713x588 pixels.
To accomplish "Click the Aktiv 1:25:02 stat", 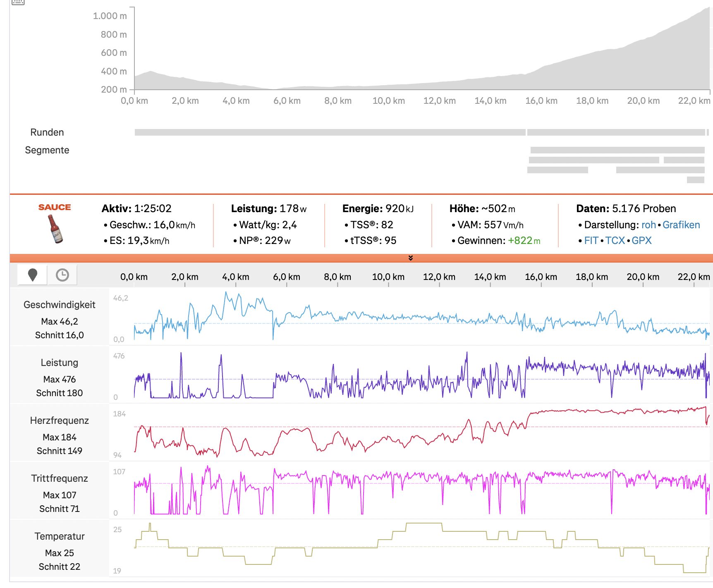I will (136, 208).
